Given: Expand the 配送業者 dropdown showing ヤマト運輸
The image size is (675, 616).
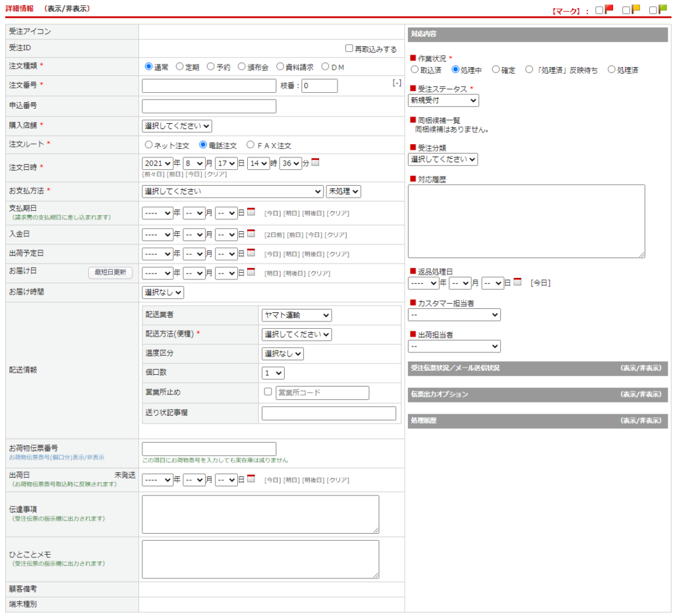Looking at the screenshot, I should pos(297,316).
